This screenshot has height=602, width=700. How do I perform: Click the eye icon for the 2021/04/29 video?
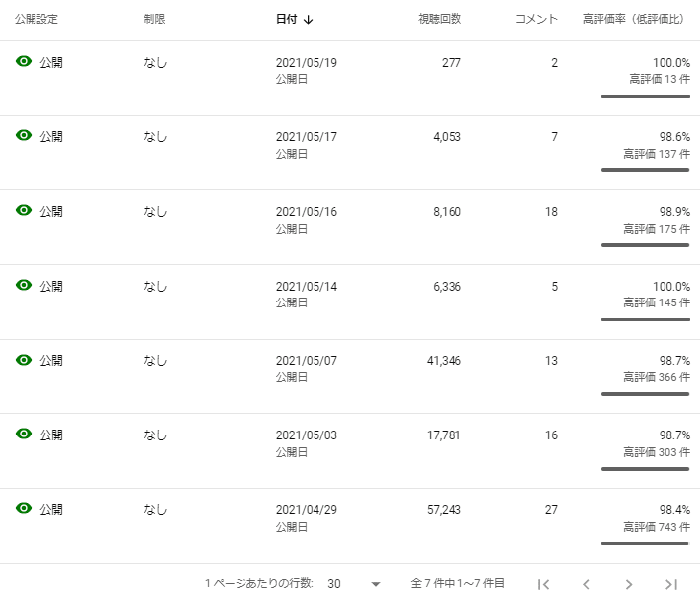(24, 508)
